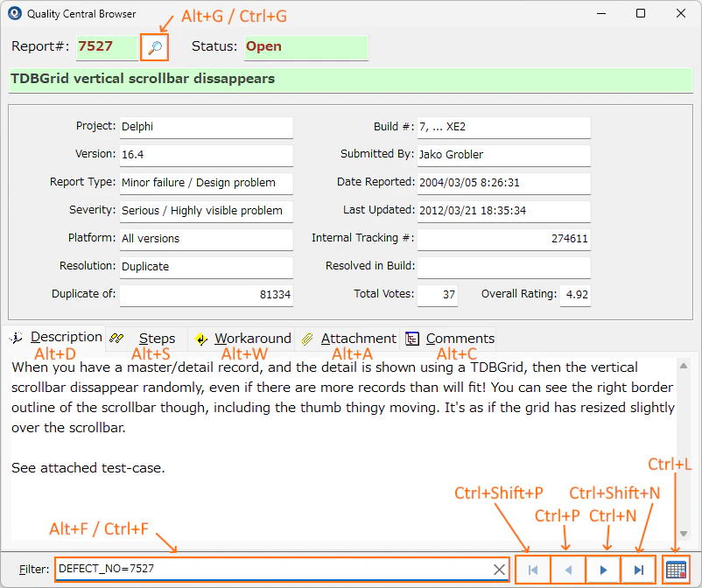Screen dimensions: 702x588
Task: Click the description scrollbar down arrow
Action: [x=684, y=534]
